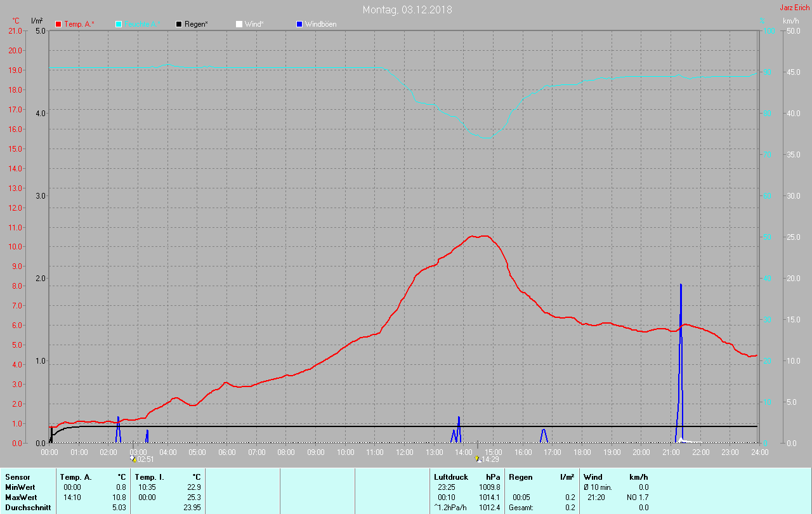Click the Regen legend label
This screenshot has height=514, width=812.
tap(197, 24)
